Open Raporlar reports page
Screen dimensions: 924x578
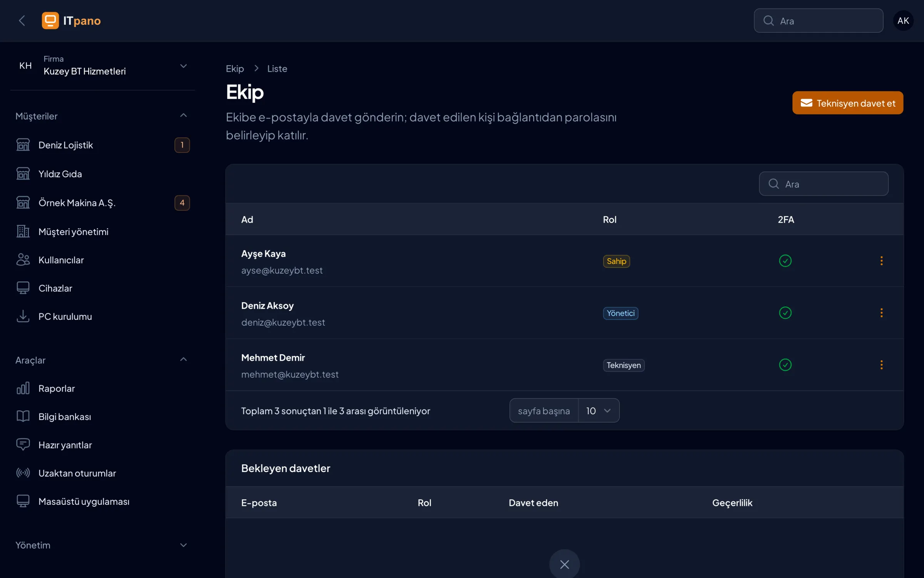[x=103, y=388]
